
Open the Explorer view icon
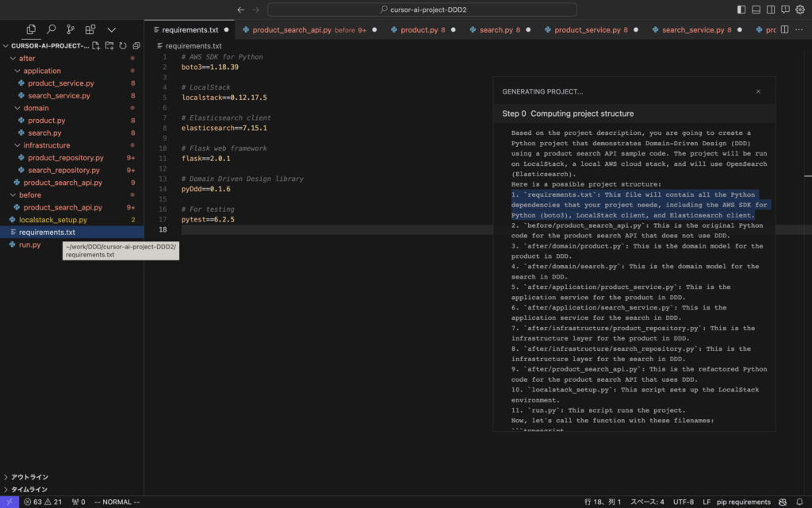click(x=31, y=29)
